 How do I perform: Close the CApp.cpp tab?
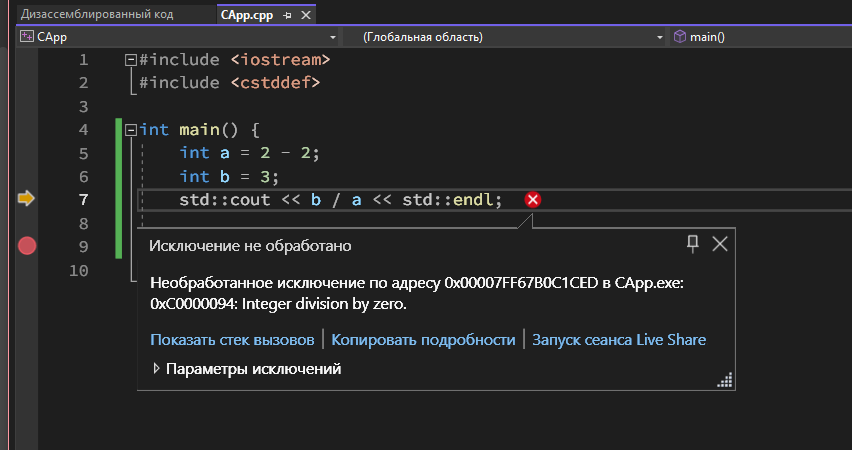[306, 16]
